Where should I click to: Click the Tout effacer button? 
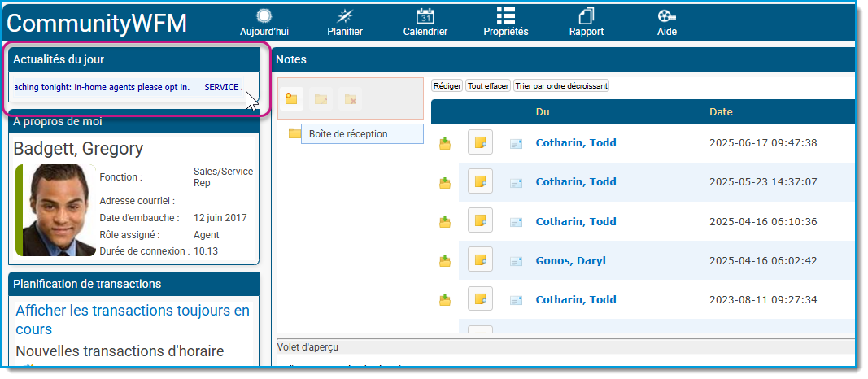pyautogui.click(x=488, y=85)
